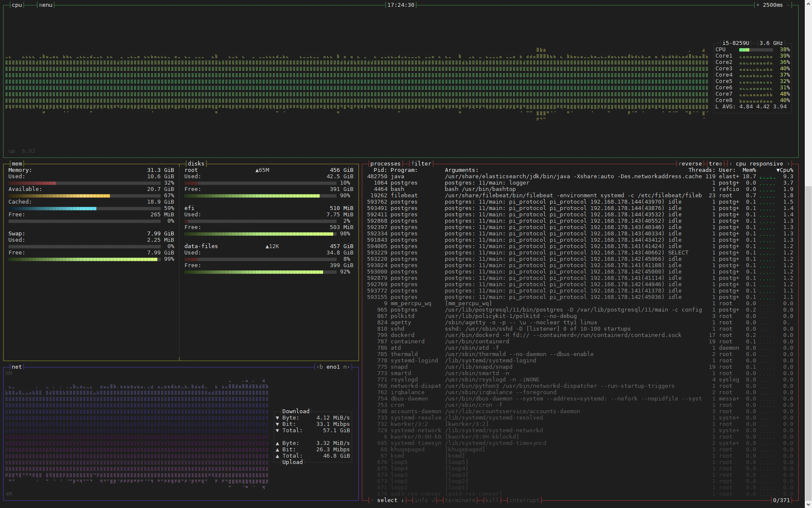This screenshot has width=812, height=508.
Task: Toggle tree view for processes
Action: 716,164
